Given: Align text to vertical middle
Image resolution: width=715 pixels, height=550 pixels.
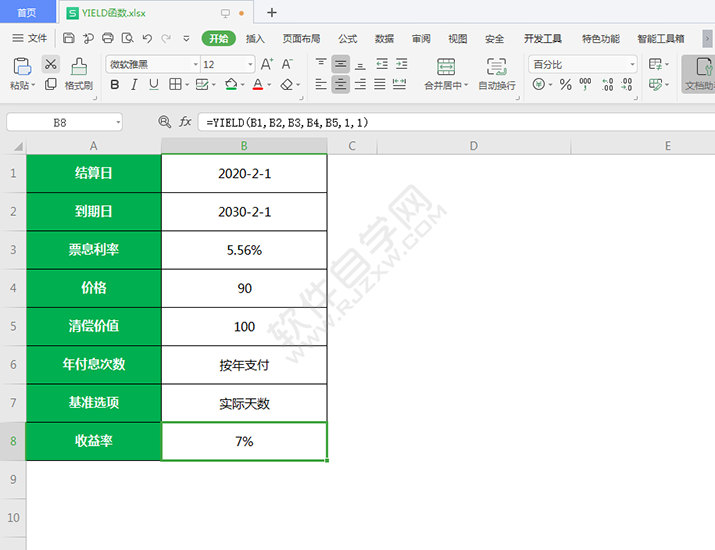Looking at the screenshot, I should tap(341, 64).
